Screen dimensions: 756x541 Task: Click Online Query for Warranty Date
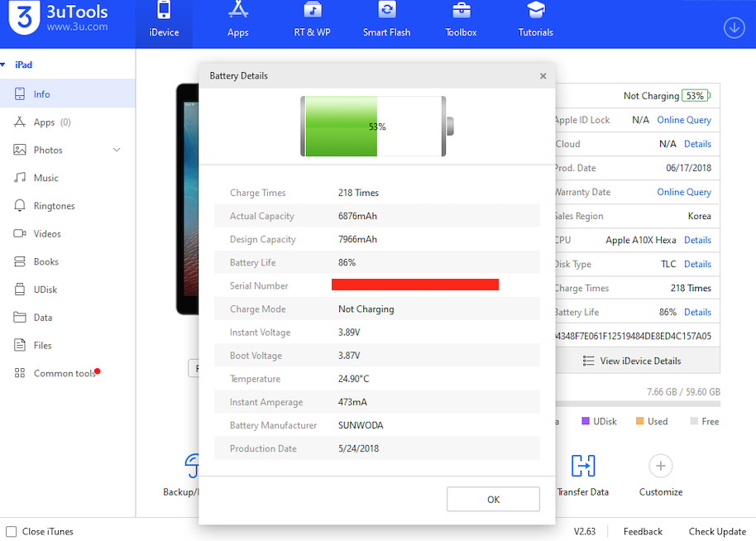click(x=684, y=192)
